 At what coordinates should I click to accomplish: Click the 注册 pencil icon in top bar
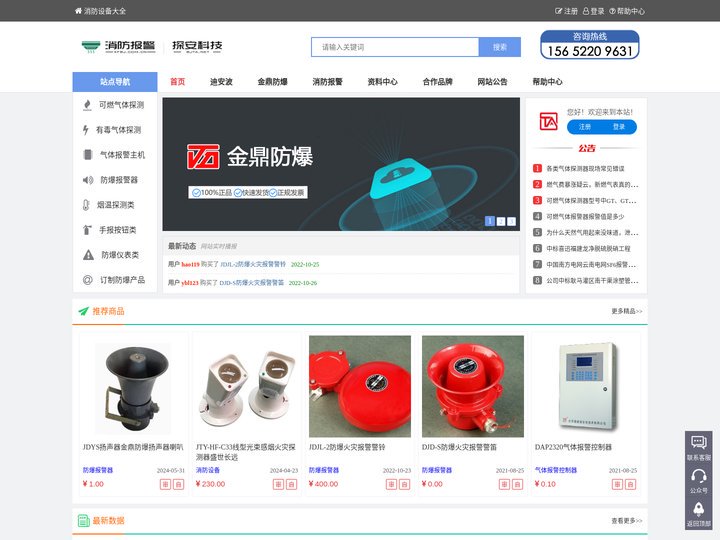558,11
